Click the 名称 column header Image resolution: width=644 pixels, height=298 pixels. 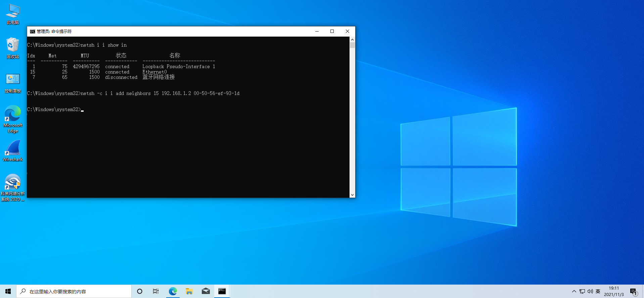point(175,55)
